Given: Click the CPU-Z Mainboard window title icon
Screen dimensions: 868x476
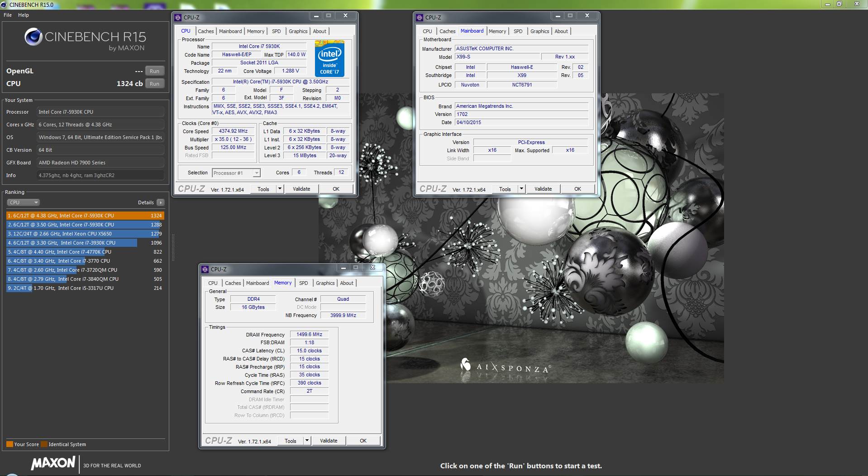Looking at the screenshot, I should 420,18.
